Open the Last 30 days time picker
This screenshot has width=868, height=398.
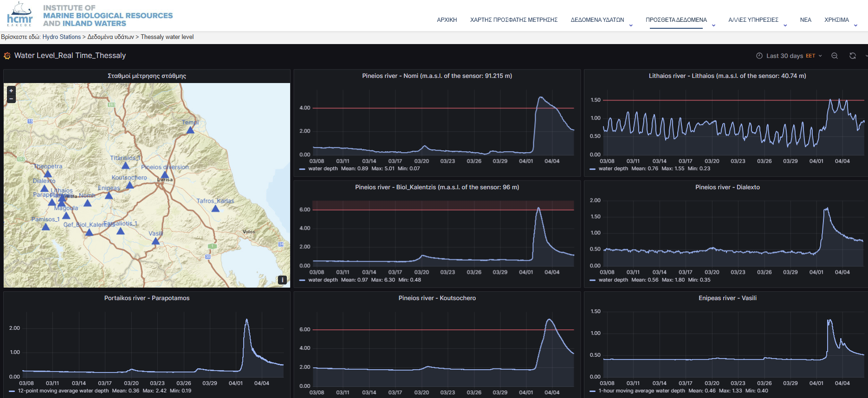pos(789,56)
